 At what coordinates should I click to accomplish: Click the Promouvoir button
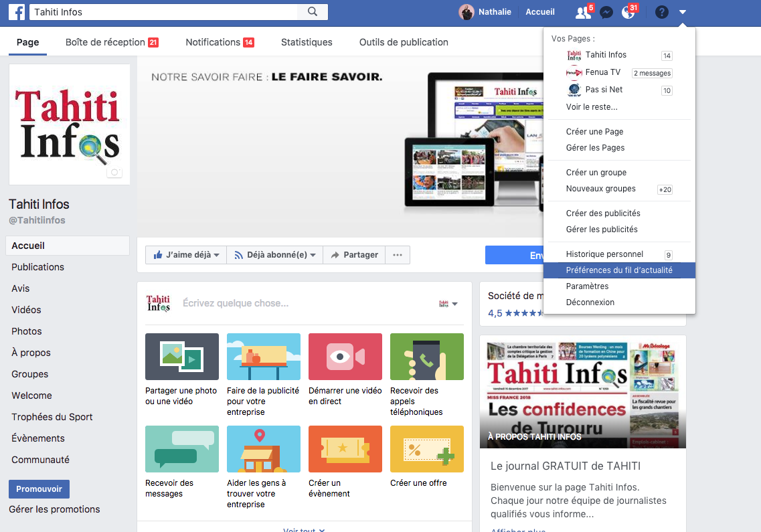(39, 489)
